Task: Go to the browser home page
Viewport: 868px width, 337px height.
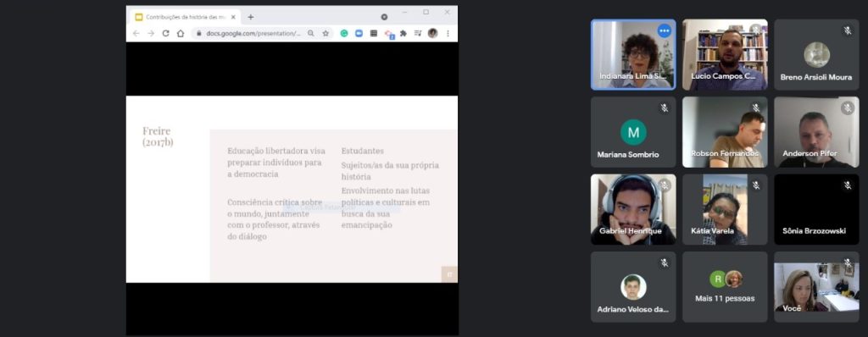Action: tap(181, 33)
